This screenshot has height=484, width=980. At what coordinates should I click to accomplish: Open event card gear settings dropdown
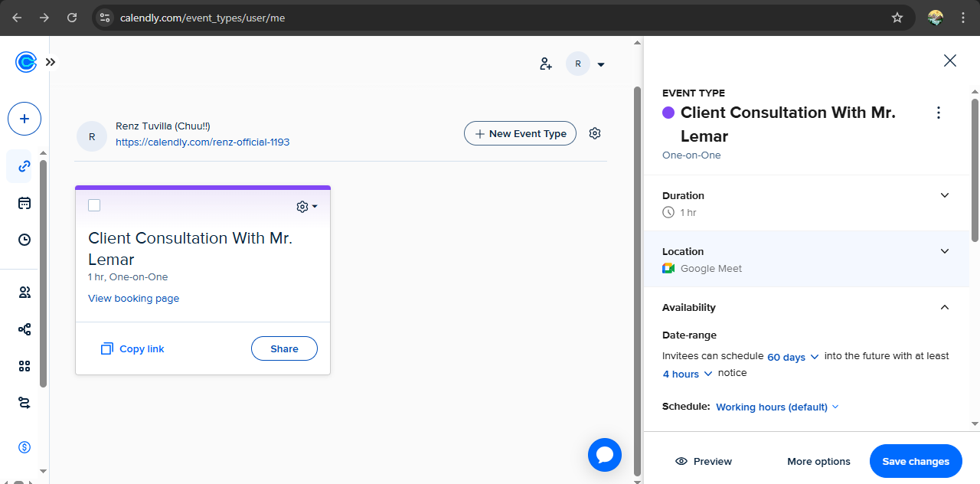[306, 207]
